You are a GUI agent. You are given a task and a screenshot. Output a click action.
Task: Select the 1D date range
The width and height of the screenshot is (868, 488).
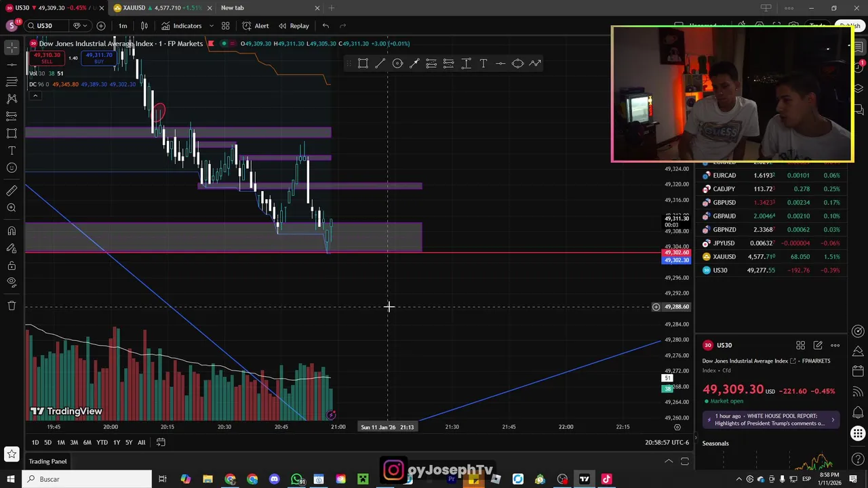(35, 442)
